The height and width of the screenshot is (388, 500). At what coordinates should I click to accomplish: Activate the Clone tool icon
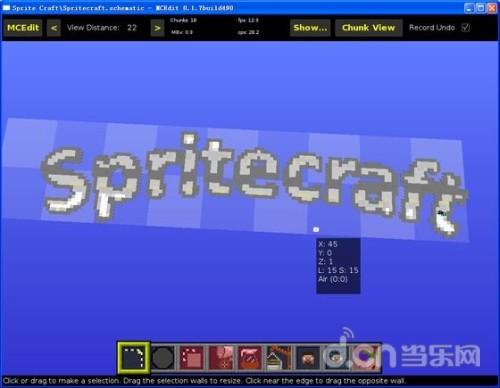(x=191, y=358)
